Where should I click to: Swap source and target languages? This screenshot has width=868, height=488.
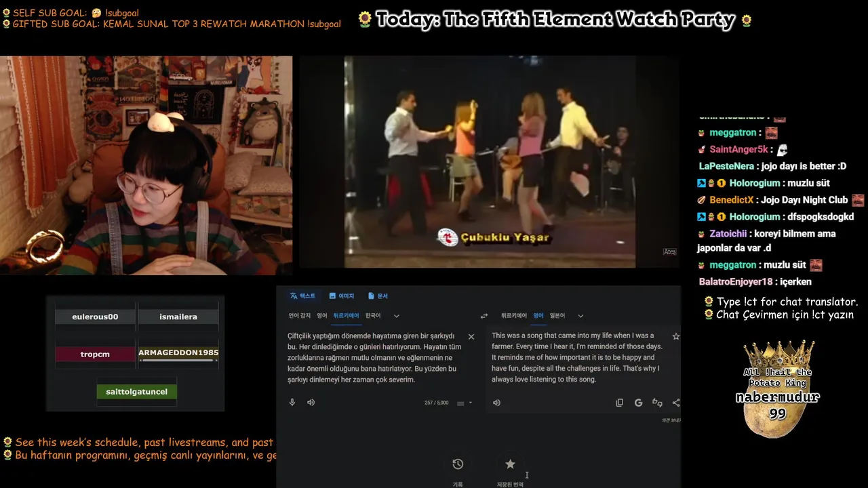484,316
